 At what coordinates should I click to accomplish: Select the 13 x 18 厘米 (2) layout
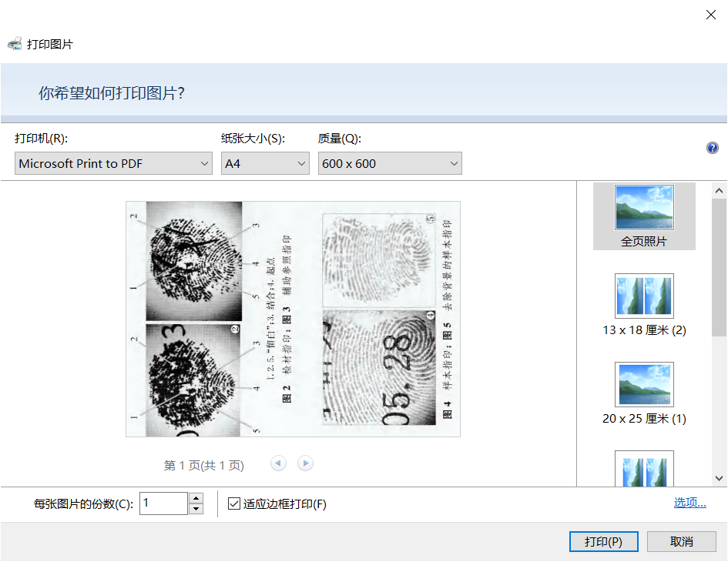[644, 296]
